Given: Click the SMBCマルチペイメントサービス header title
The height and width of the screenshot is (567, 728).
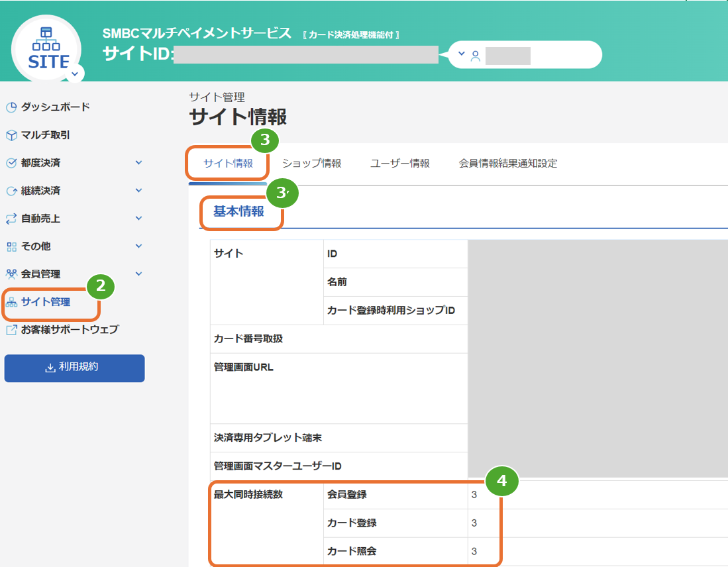Looking at the screenshot, I should click(197, 33).
